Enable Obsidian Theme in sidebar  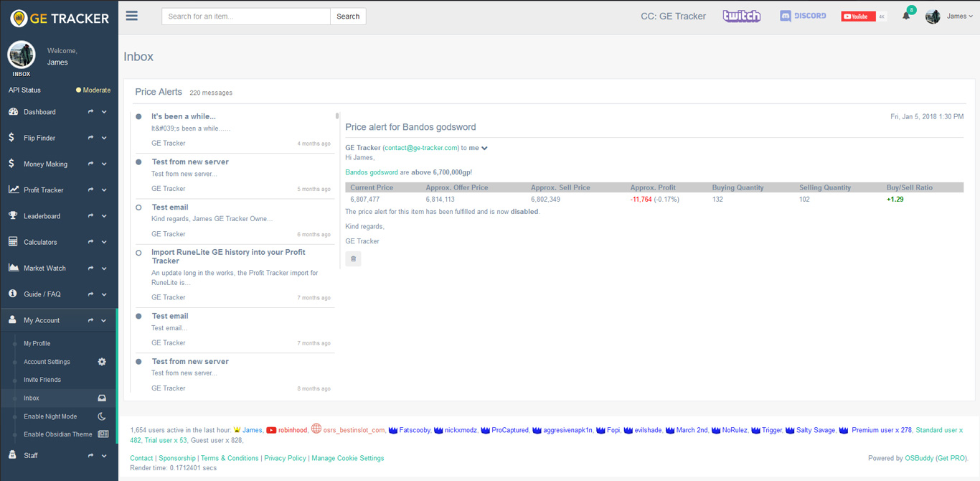(x=57, y=434)
